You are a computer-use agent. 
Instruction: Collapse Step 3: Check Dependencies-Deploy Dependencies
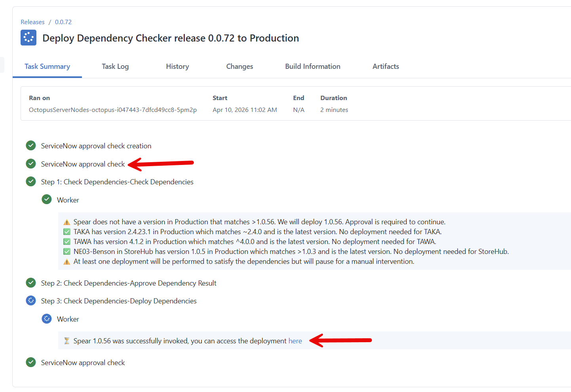click(x=119, y=301)
